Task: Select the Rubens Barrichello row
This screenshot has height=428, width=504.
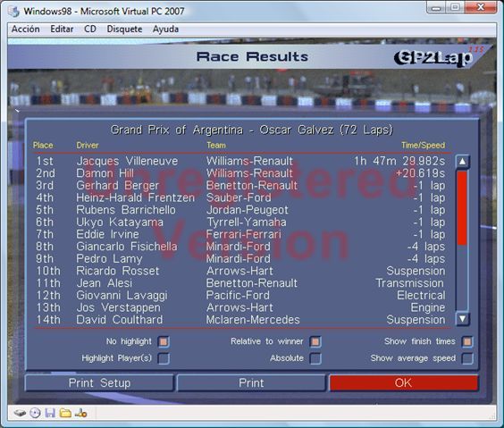Action: coord(240,210)
